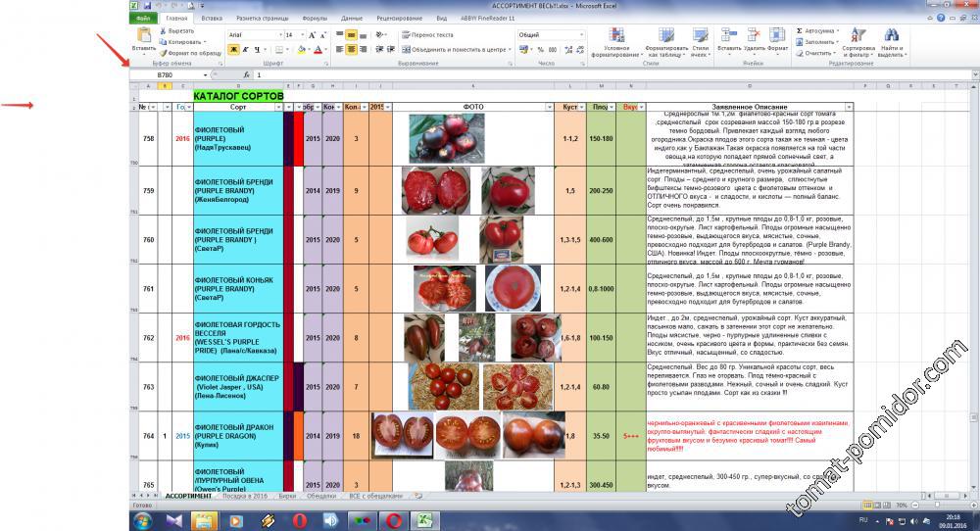Image resolution: width=980 pixels, height=531 pixels.
Task: Apply percent style format
Action: 541,49
